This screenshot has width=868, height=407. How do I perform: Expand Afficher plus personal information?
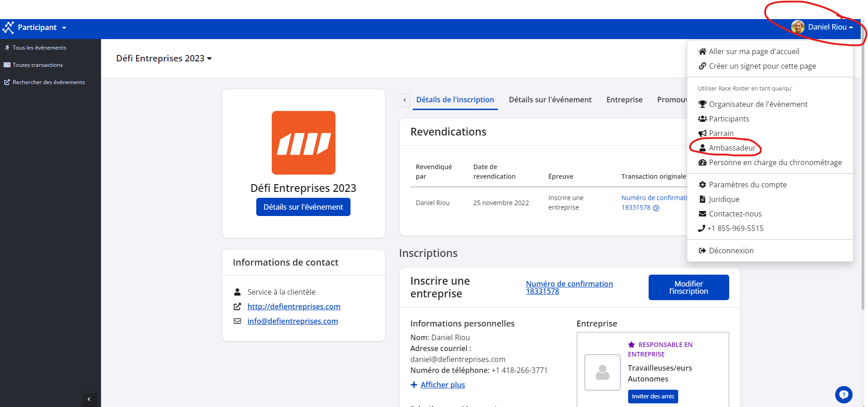438,385
